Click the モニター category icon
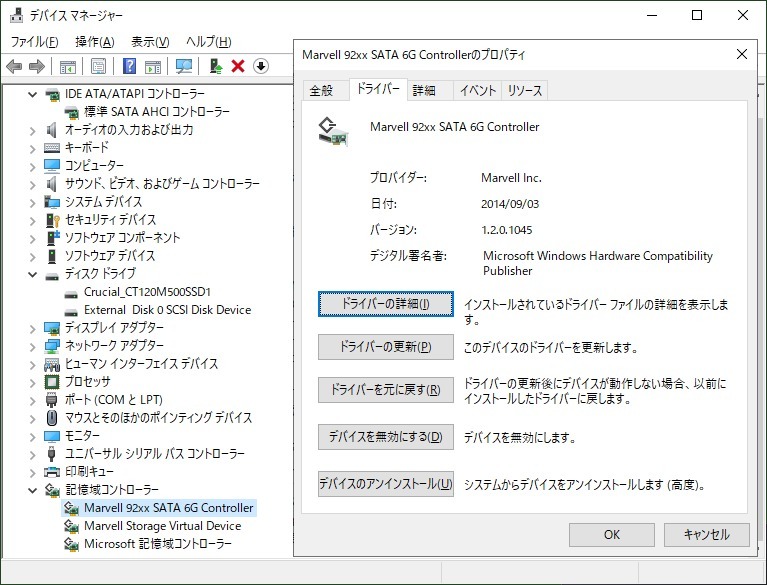This screenshot has height=585, width=767. (52, 436)
